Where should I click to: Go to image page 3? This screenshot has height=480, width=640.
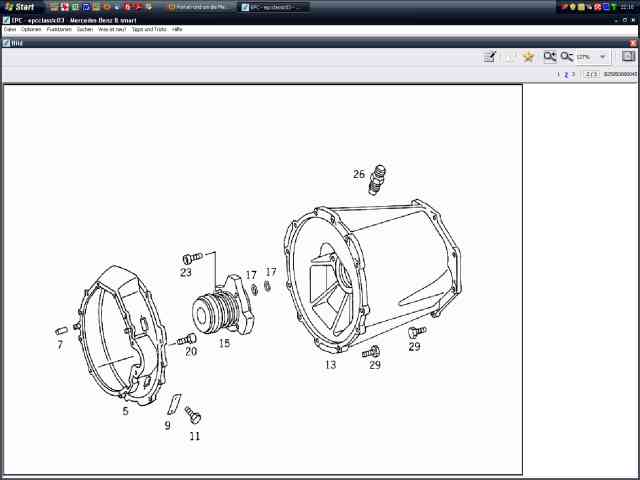point(573,74)
